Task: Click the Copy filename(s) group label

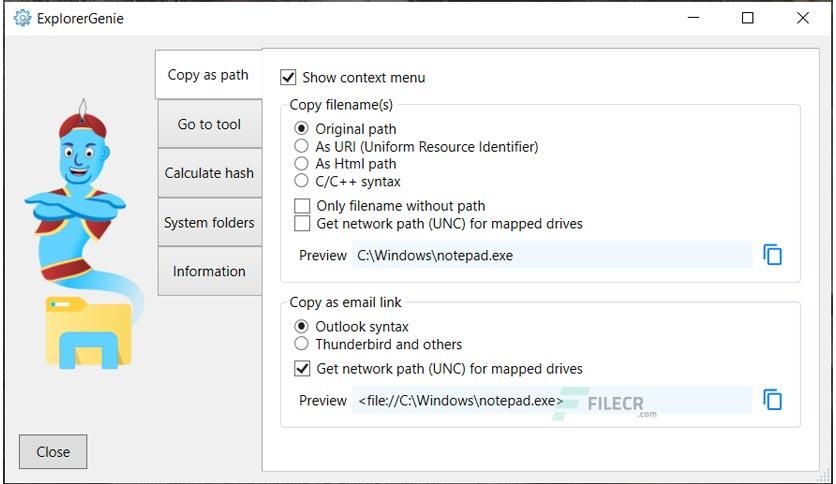Action: [341, 104]
